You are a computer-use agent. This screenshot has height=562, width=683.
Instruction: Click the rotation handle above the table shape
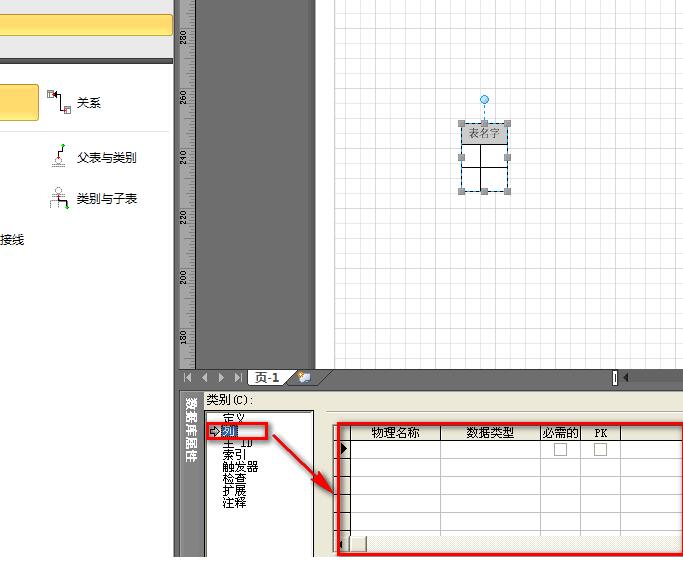(484, 100)
